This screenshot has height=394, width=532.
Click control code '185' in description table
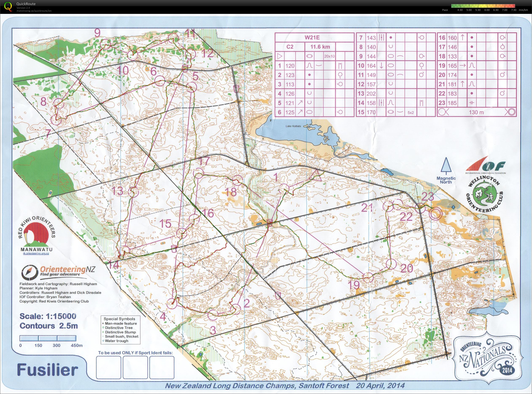pos(452,103)
